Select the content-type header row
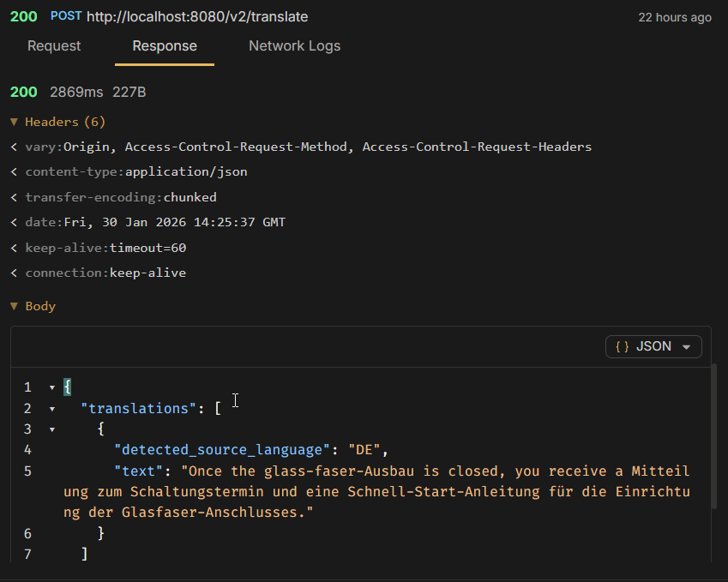This screenshot has width=728, height=582. [x=136, y=171]
